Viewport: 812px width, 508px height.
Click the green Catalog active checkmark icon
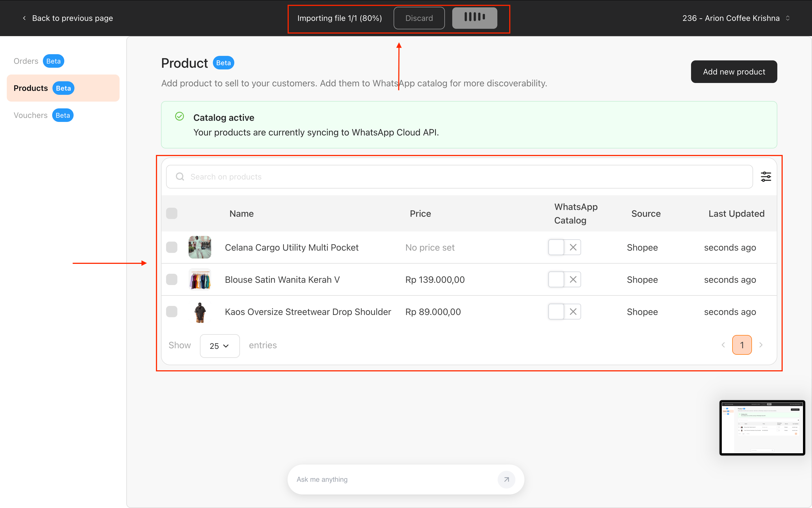[180, 117]
